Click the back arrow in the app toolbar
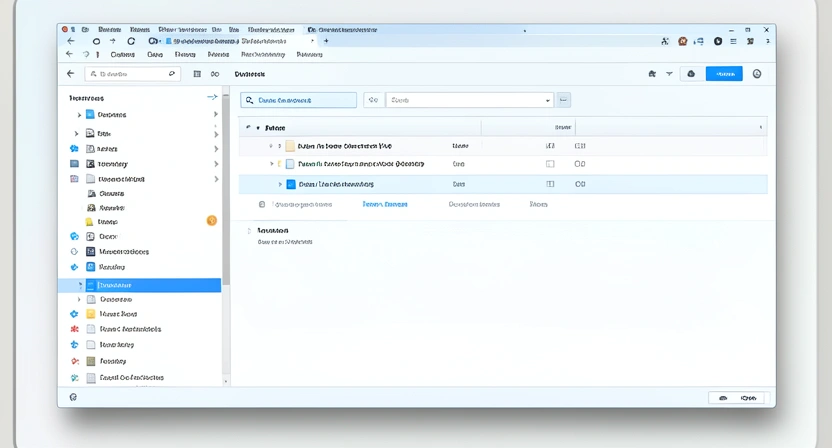The image size is (832, 448). 70,74
